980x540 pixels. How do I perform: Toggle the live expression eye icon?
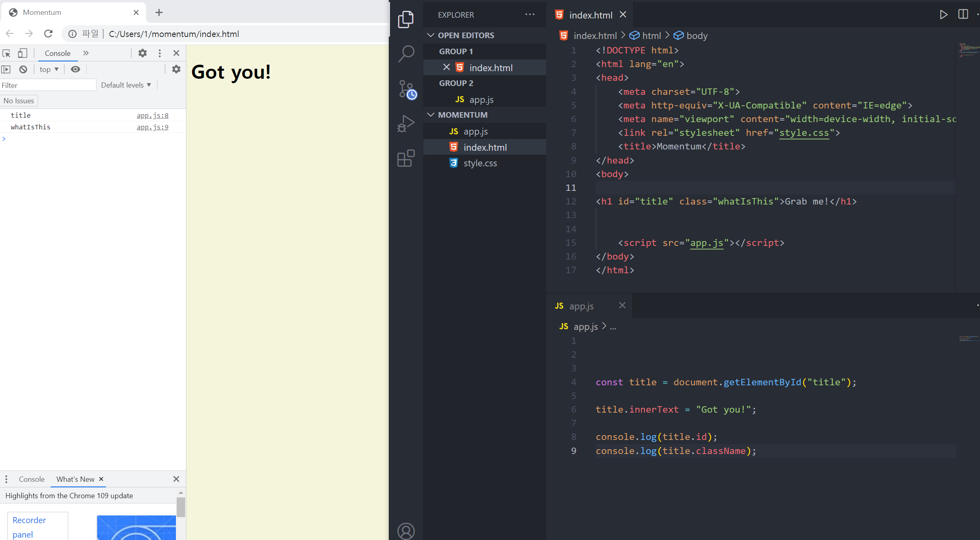(x=75, y=70)
